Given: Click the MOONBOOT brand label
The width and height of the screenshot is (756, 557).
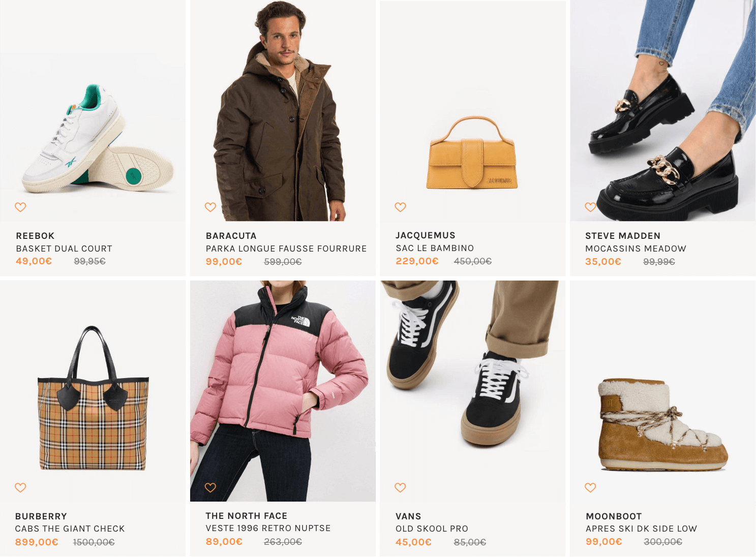Looking at the screenshot, I should (x=614, y=516).
